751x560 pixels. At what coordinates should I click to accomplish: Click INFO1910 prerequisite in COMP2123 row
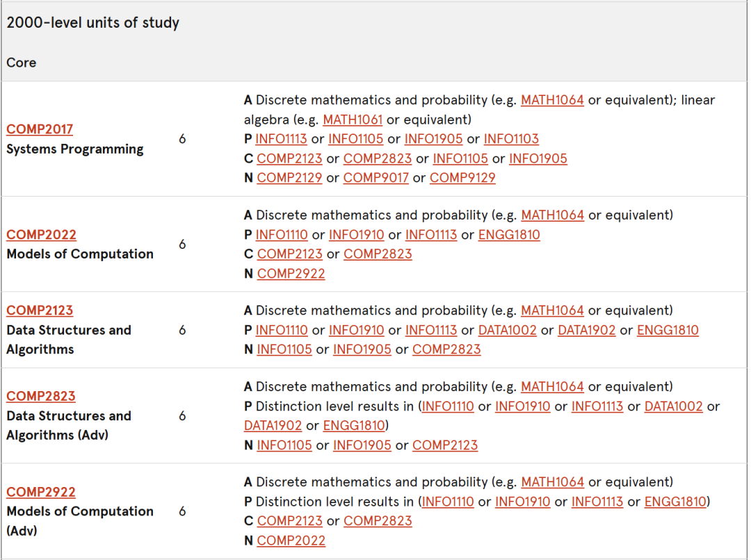click(356, 330)
